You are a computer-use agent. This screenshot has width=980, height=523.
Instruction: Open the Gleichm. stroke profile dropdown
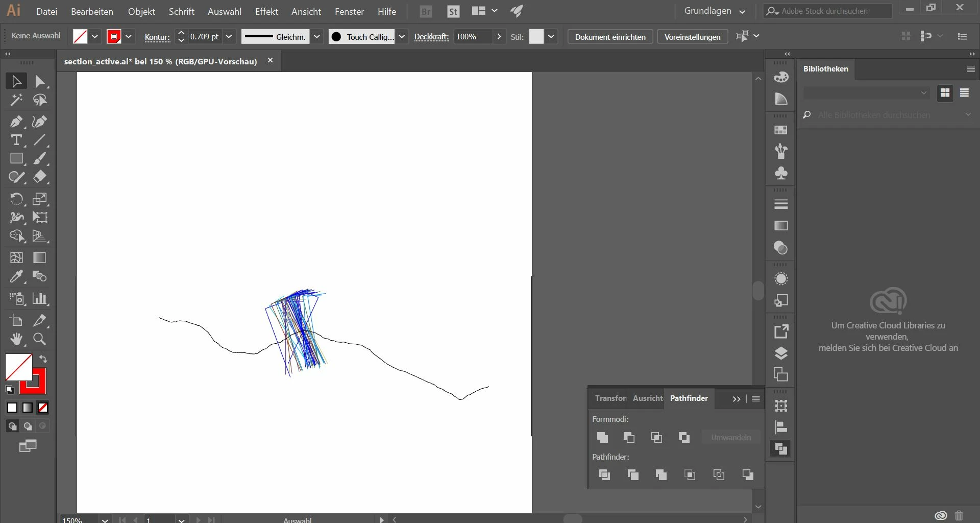pos(317,37)
